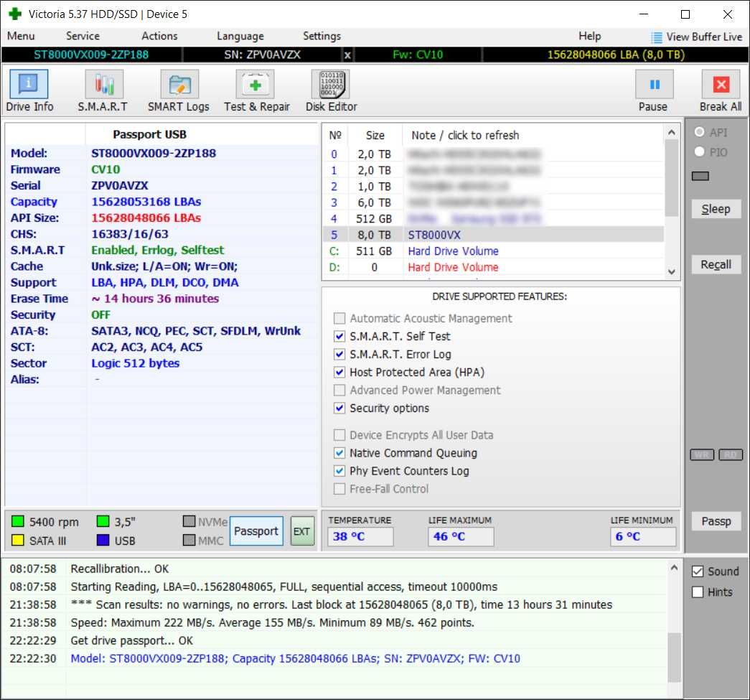Viewport: 750px width, 700px height.
Task: Select the 8,0 TB ST8000VX drive row
Action: [x=493, y=235]
